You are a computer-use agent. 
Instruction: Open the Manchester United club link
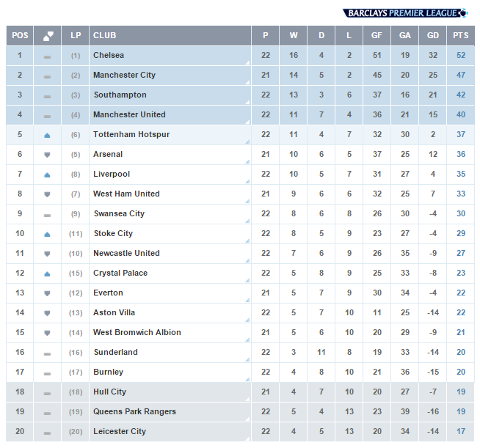(129, 115)
